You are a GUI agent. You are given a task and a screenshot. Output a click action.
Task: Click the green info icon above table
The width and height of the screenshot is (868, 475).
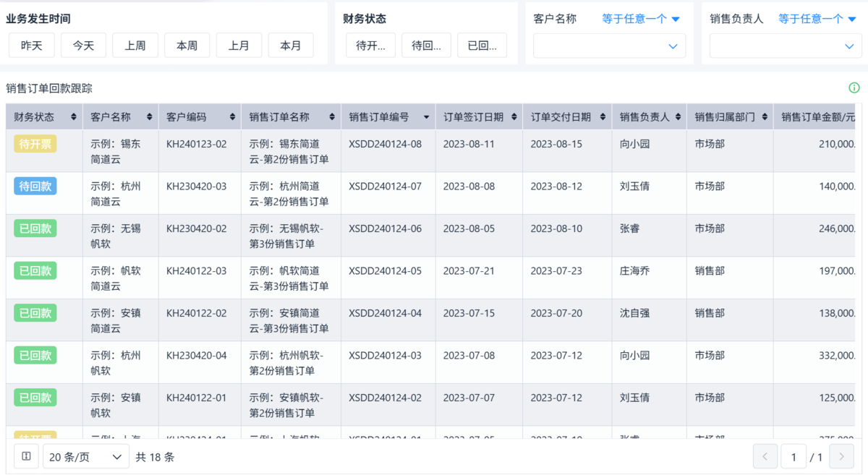click(854, 88)
